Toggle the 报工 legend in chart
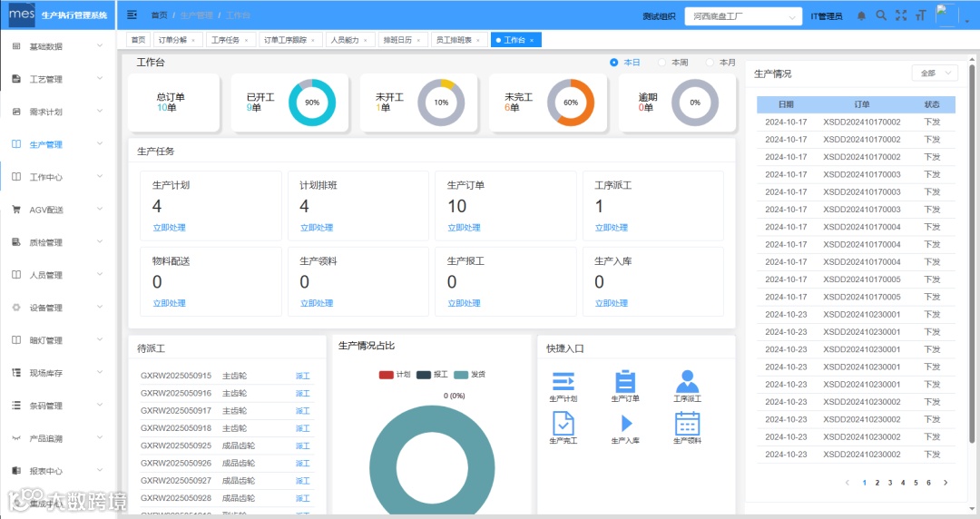Screen dimensions: 980x519 [432, 375]
